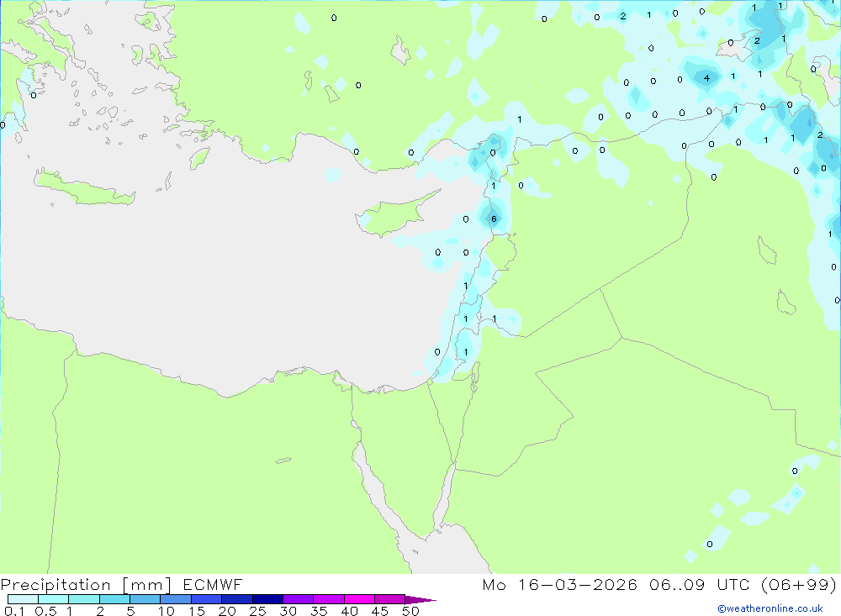Image resolution: width=841 pixels, height=616 pixels.
Task: Click the 35–40 mm violet legend swatch
Action: coord(328,599)
